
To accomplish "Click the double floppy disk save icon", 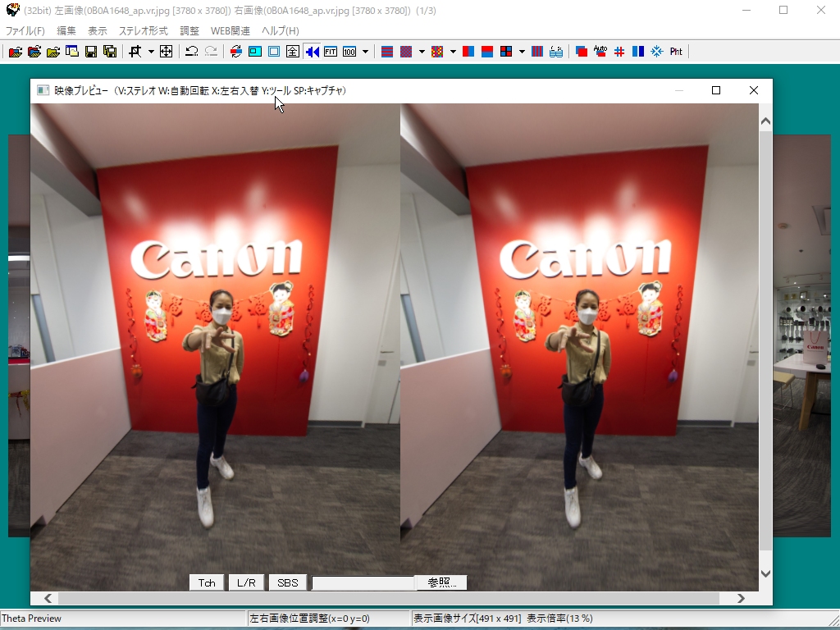I will [x=110, y=52].
